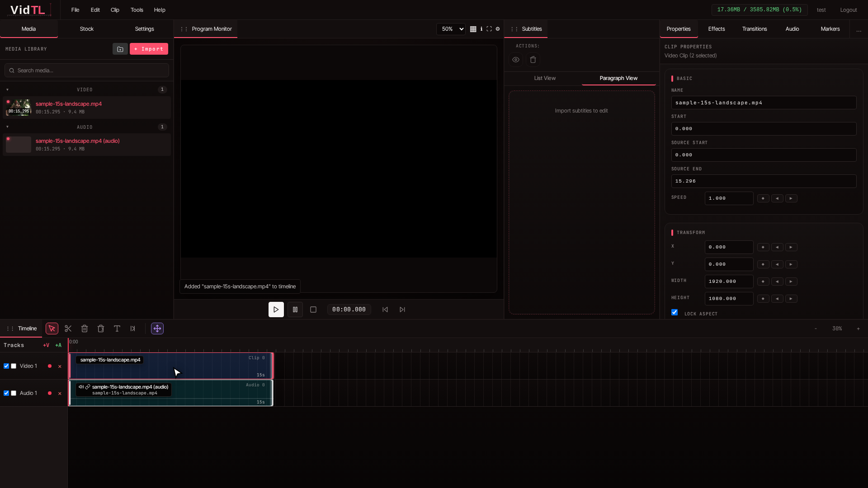Check the second Video 1 track lock checkbox
The height and width of the screenshot is (488, 868).
(14, 366)
